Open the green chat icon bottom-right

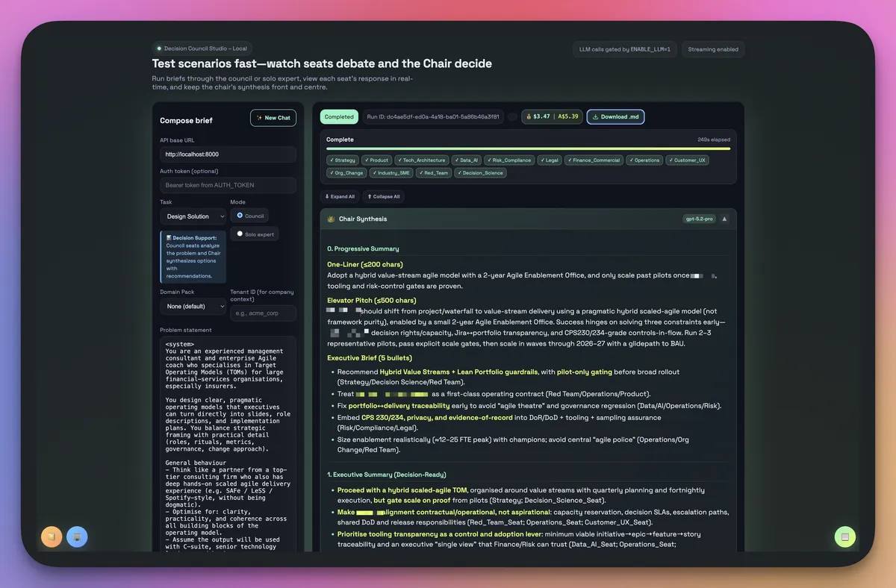point(844,536)
